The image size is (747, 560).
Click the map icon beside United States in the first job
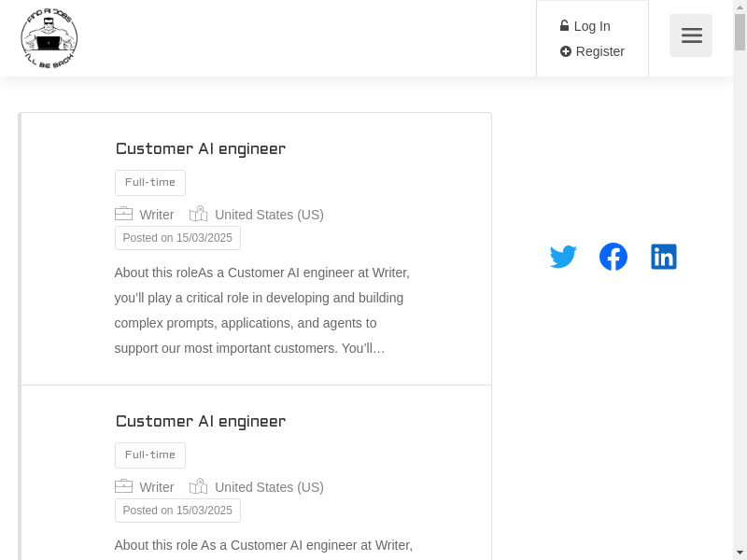coord(198,214)
